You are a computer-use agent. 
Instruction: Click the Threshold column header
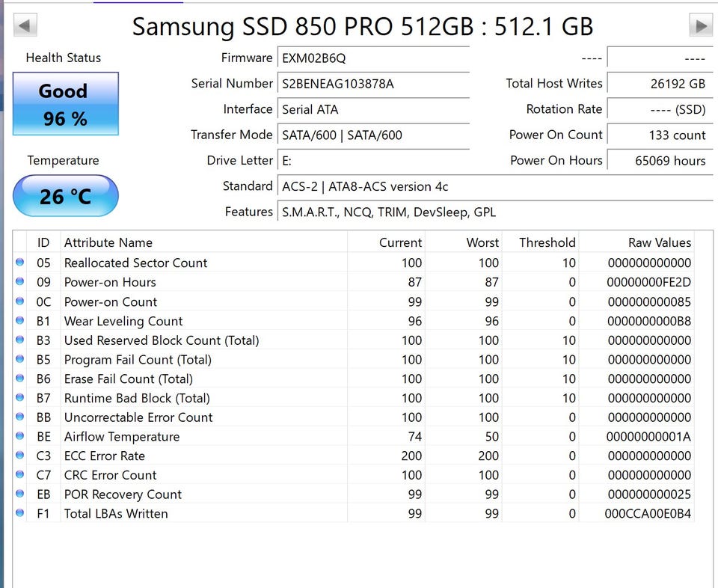tap(540, 242)
